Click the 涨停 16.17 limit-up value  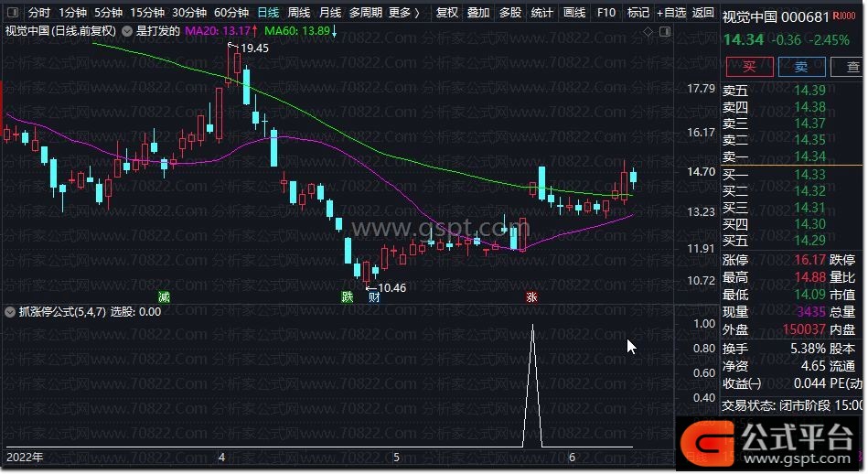pos(809,260)
